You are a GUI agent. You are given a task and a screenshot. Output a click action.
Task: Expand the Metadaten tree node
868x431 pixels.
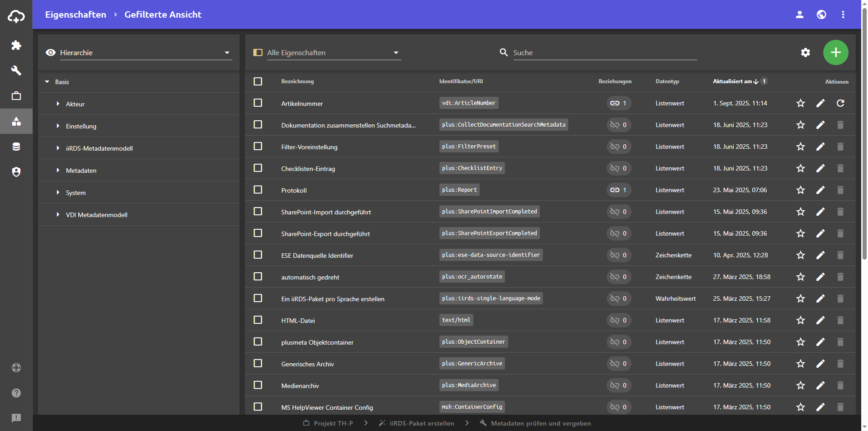58,171
